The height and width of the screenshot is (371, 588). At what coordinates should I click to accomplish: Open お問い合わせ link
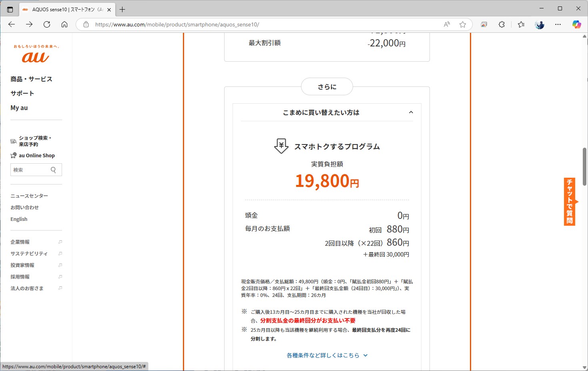click(x=24, y=207)
